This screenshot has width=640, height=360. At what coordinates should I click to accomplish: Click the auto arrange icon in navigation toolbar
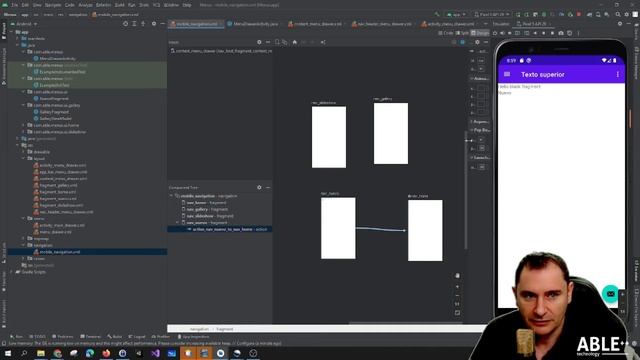323,42
